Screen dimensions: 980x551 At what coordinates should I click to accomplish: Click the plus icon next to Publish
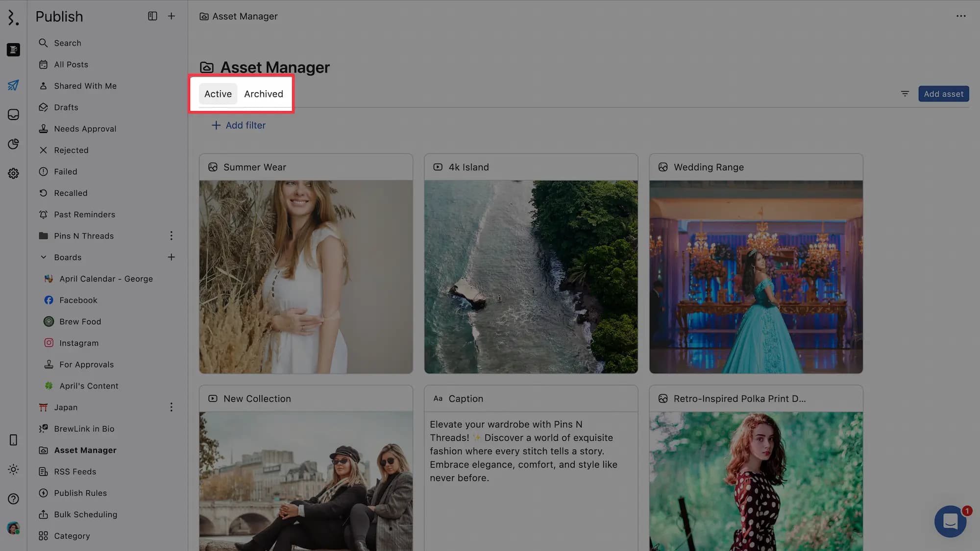[x=171, y=16]
